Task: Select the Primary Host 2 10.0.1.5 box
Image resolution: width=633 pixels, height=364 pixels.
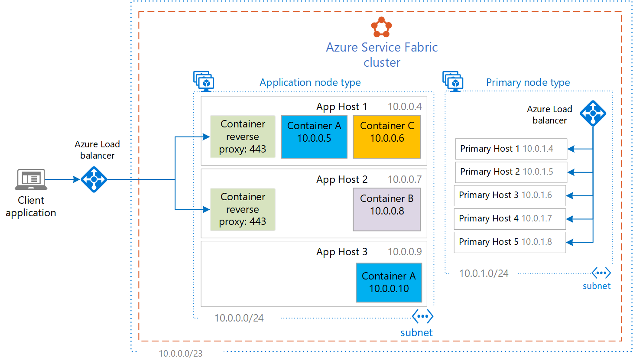Action: click(511, 172)
